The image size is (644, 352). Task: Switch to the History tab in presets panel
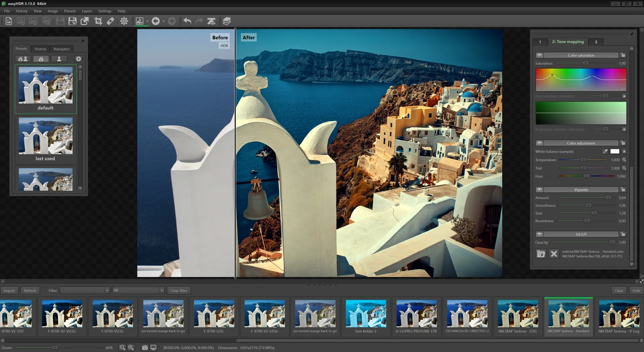pyautogui.click(x=40, y=49)
